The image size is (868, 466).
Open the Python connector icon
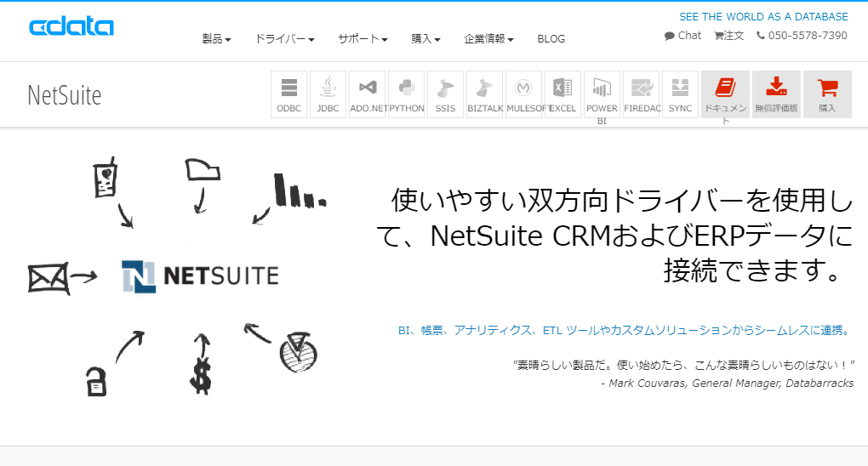(x=406, y=94)
